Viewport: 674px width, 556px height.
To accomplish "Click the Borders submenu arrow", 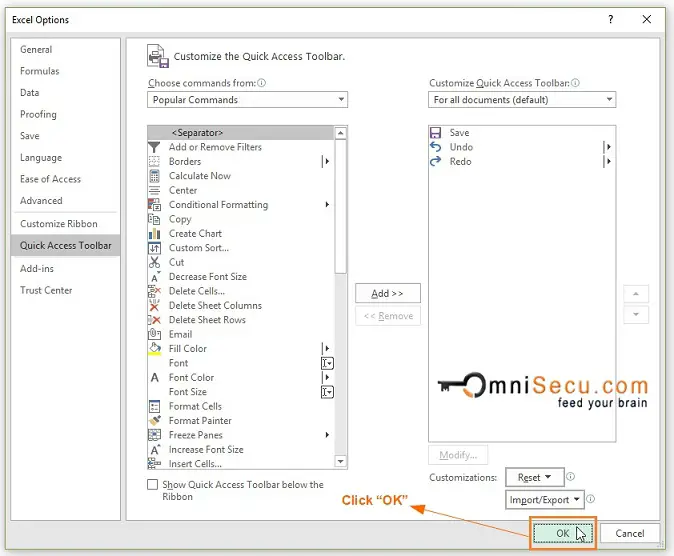I will click(x=326, y=162).
